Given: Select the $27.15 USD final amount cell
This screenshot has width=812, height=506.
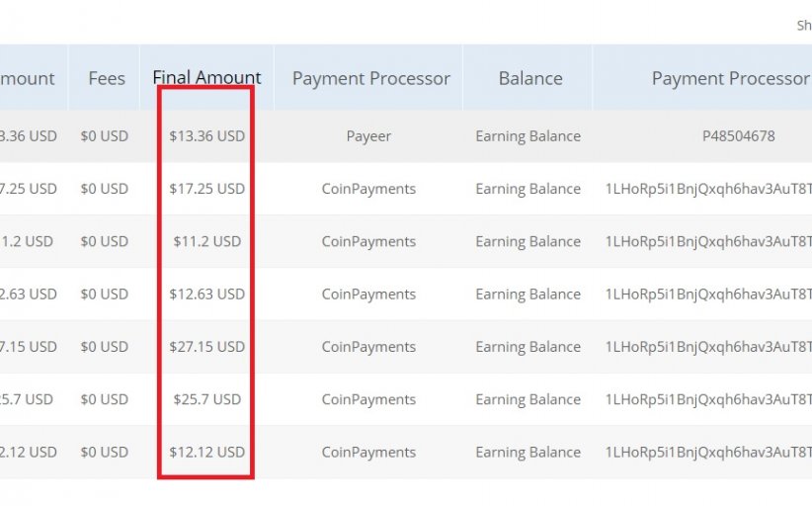Looking at the screenshot, I should point(206,347).
